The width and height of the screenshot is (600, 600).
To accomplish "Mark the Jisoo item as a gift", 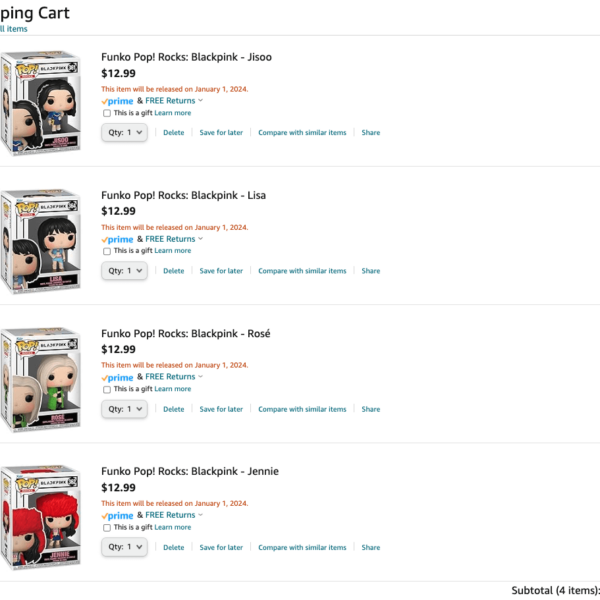I will click(107, 113).
